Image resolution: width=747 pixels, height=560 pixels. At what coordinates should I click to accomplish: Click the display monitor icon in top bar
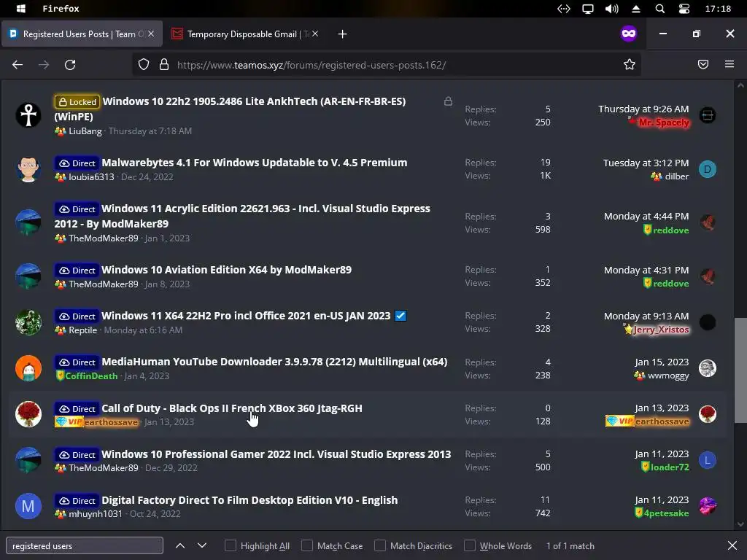[588, 9]
